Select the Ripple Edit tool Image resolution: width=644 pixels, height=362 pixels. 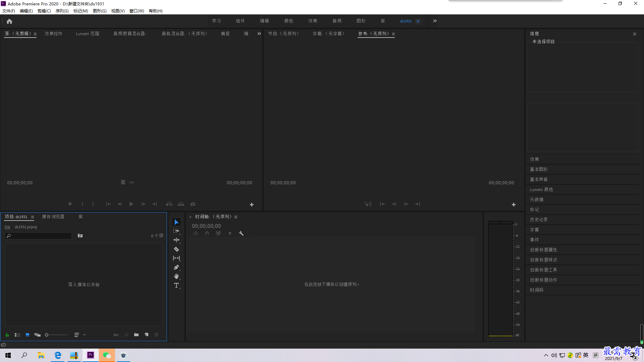tap(176, 240)
